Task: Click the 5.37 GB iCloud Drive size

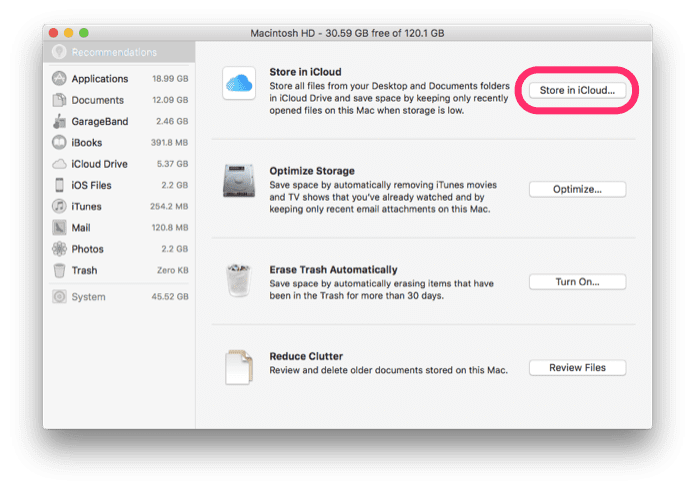Action: (172, 164)
